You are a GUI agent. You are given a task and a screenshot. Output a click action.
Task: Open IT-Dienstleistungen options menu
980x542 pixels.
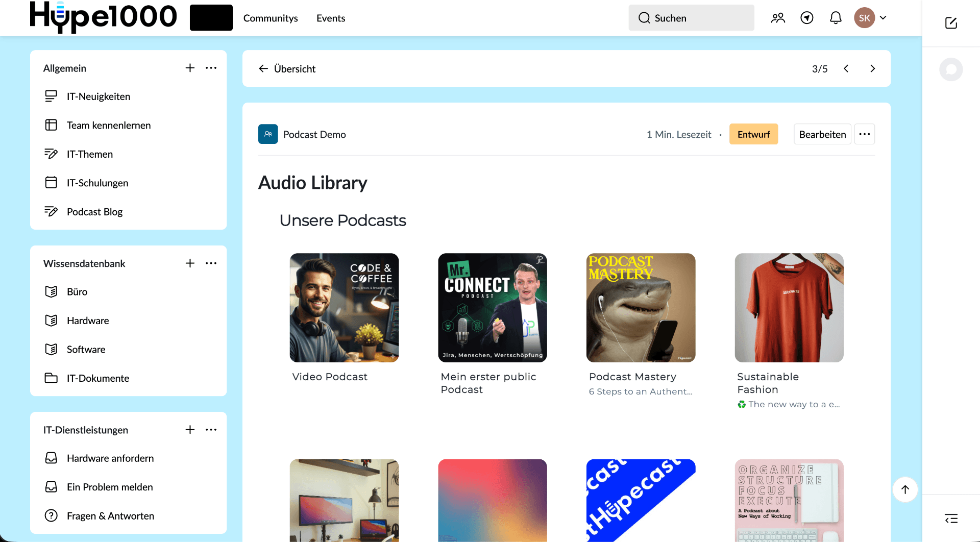(x=211, y=430)
